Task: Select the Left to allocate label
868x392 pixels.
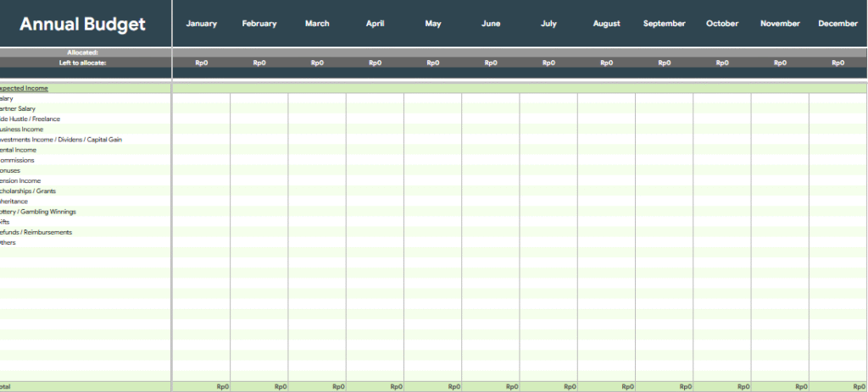Action: point(83,63)
